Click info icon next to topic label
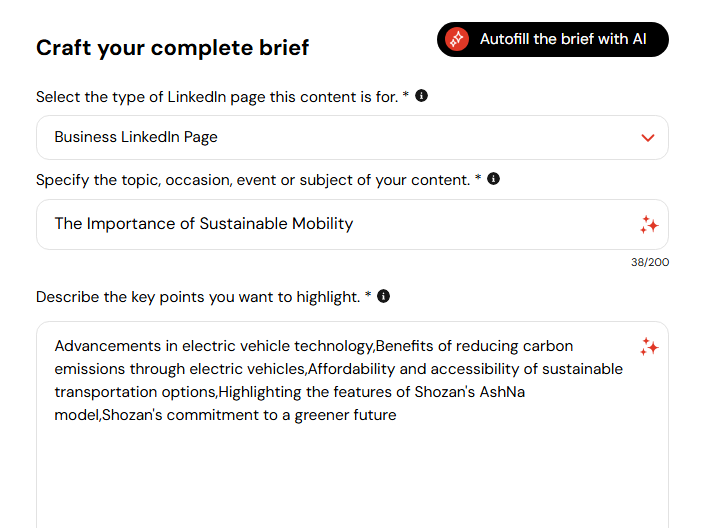Viewport: 710px width, 528px height. click(494, 179)
